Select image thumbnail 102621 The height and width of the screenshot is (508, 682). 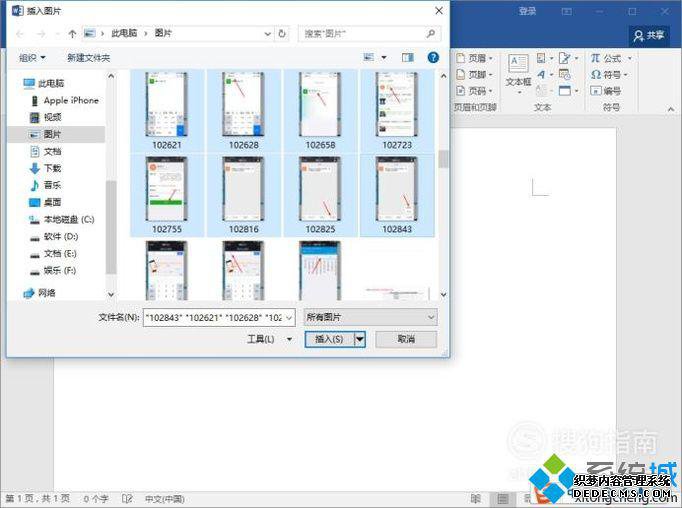pyautogui.click(x=167, y=111)
